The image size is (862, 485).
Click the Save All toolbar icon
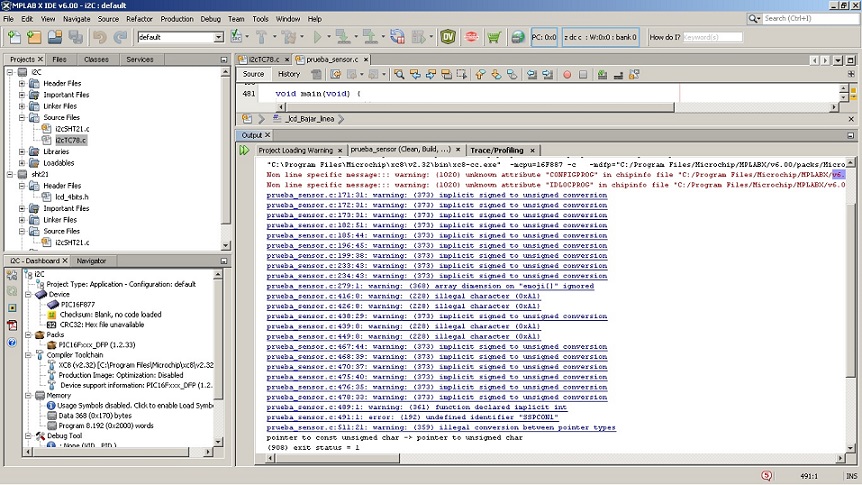75,37
